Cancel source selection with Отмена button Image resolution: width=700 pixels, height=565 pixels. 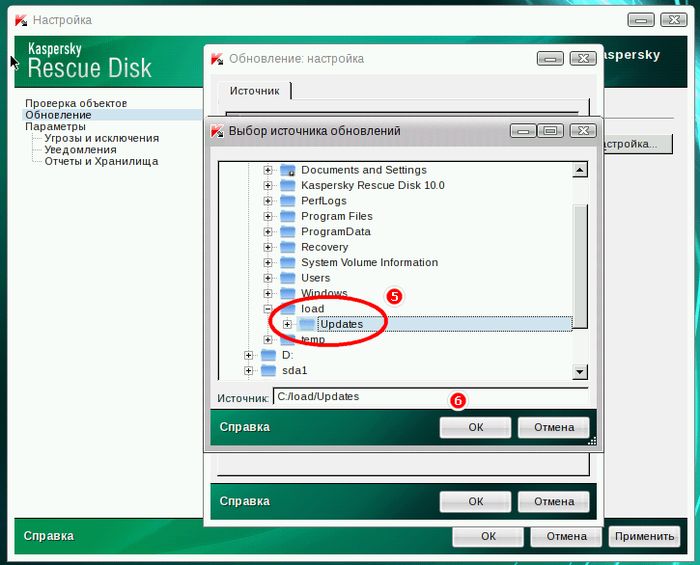point(554,428)
